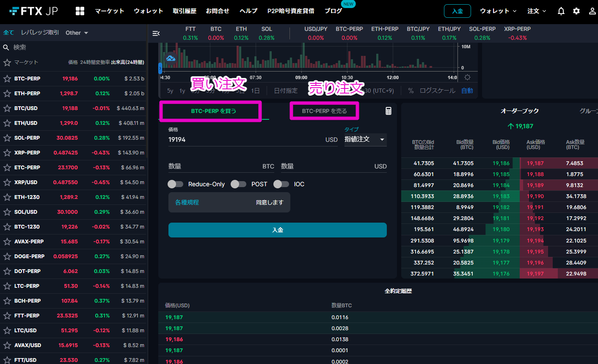598x364 pixels.
Task: Collapse the market sidebar with the menu icon
Action: tap(156, 33)
